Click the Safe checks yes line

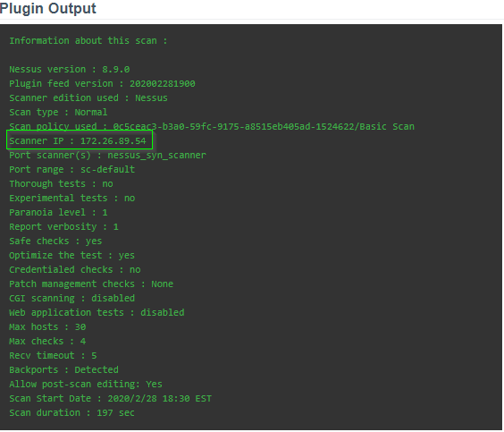coord(55,241)
